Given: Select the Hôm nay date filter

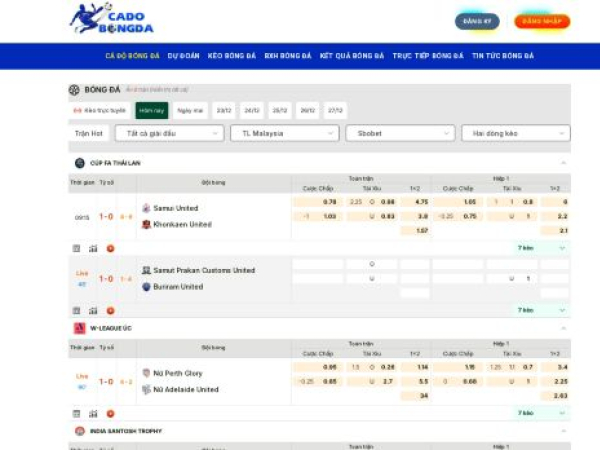Looking at the screenshot, I should pyautogui.click(x=152, y=110).
